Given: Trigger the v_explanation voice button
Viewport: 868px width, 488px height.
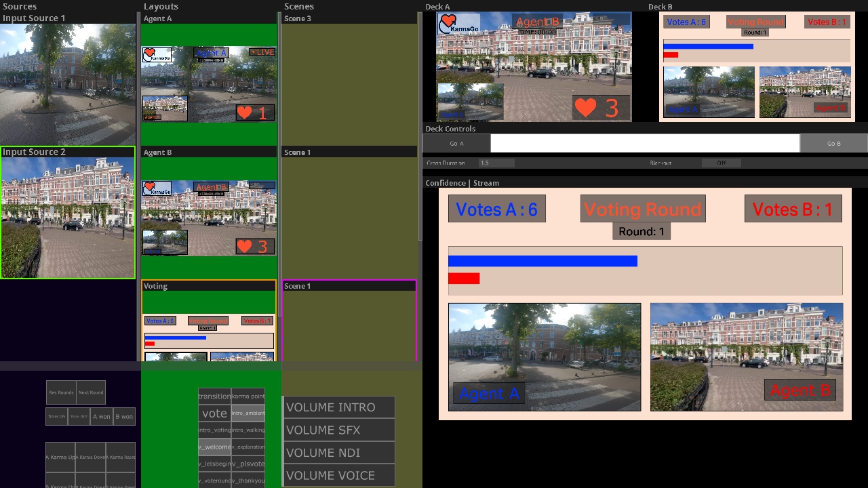Looking at the screenshot, I should (x=248, y=447).
